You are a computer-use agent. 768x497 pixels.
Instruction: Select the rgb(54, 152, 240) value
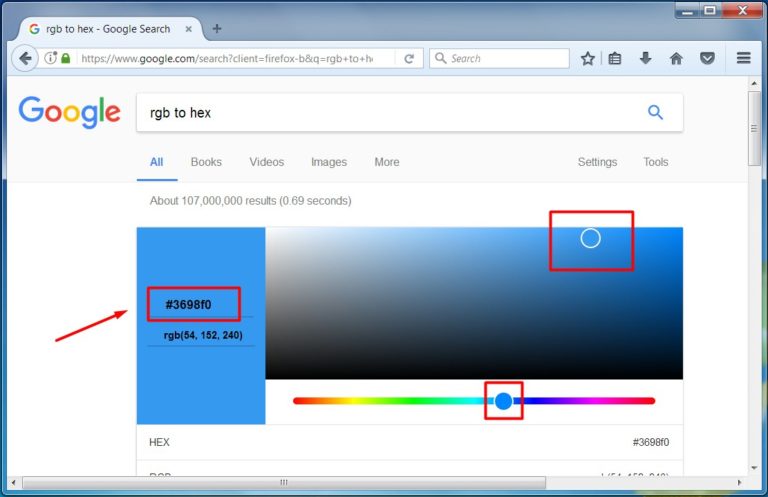coord(203,335)
